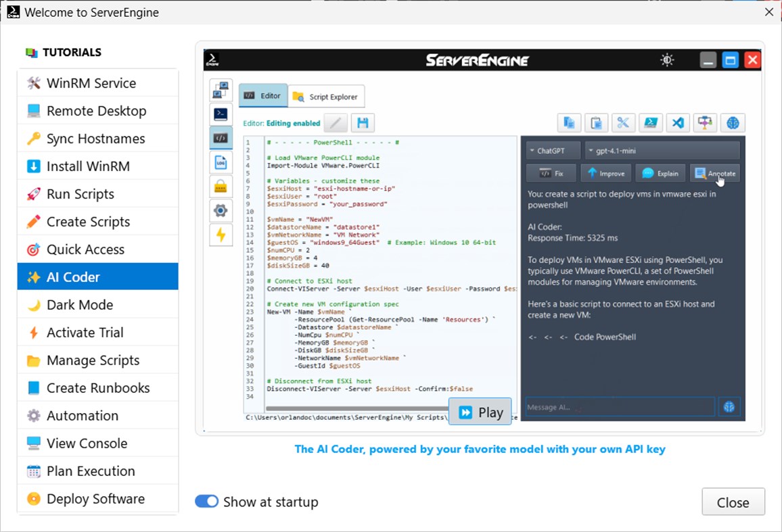Image resolution: width=782 pixels, height=532 pixels.
Task: Open the Log panel in the left sidebar
Action: [221, 162]
